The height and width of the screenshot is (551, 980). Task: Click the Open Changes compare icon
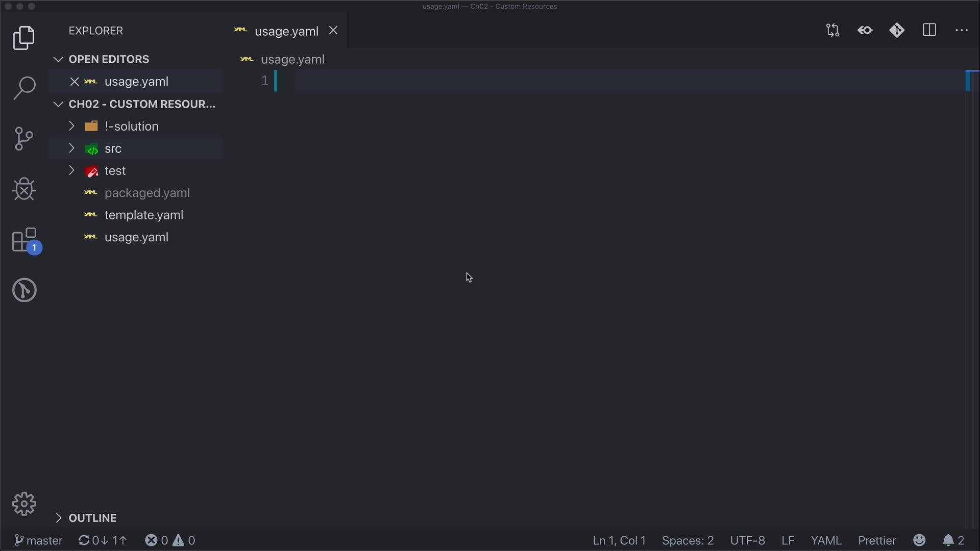832,31
